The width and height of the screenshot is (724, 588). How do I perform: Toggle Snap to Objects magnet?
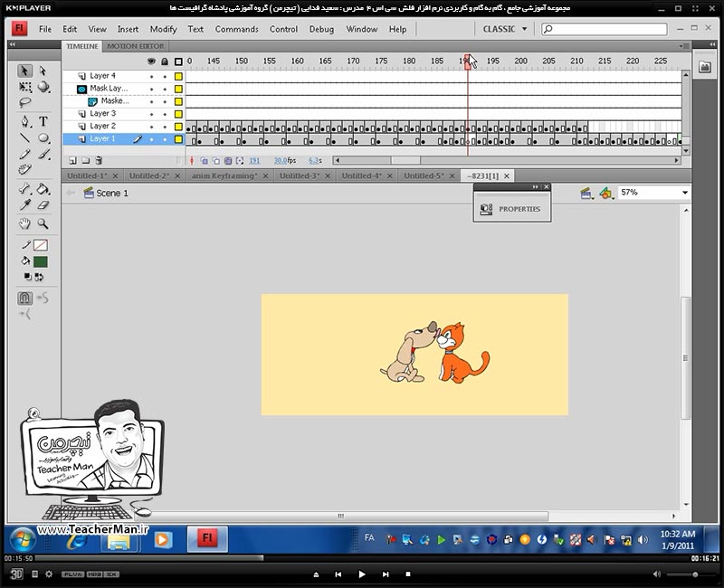point(25,299)
